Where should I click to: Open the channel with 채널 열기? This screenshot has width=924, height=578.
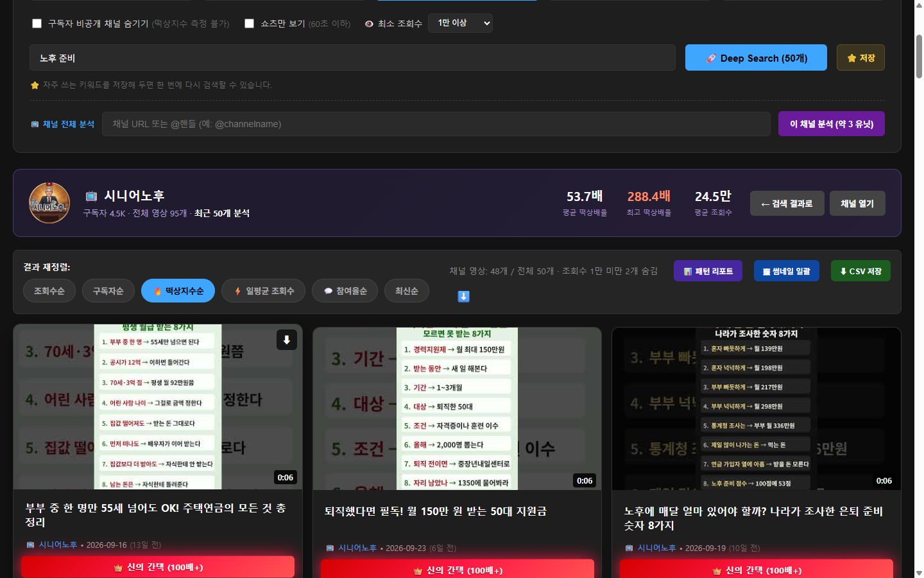857,204
